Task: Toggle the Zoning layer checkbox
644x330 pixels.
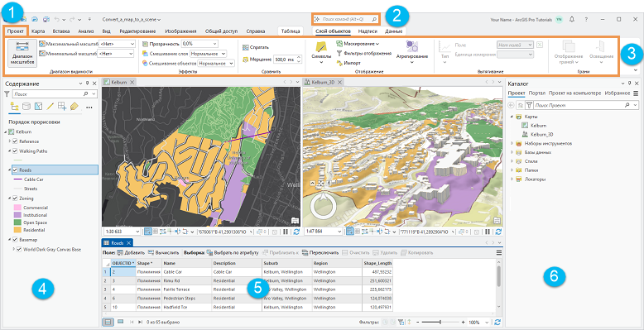Action: click(x=15, y=198)
